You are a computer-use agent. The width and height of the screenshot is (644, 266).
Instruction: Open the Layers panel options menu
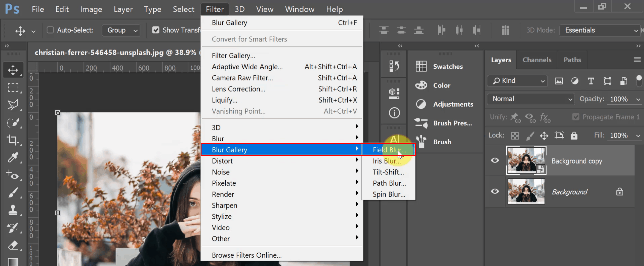point(637,59)
